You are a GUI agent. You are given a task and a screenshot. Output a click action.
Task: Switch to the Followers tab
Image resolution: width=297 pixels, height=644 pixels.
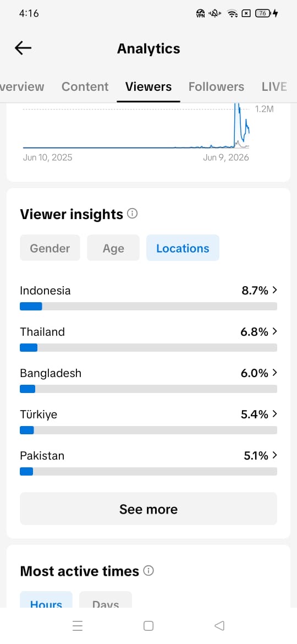(x=216, y=86)
